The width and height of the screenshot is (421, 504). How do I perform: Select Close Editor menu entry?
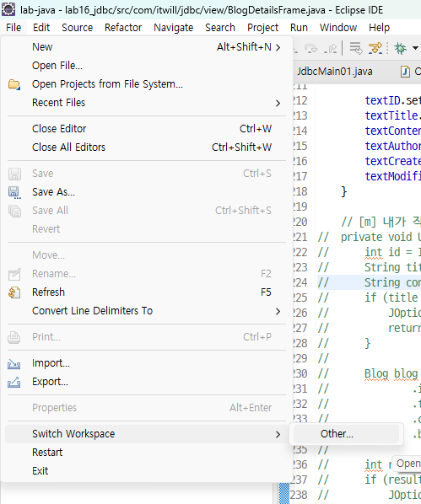(147, 129)
